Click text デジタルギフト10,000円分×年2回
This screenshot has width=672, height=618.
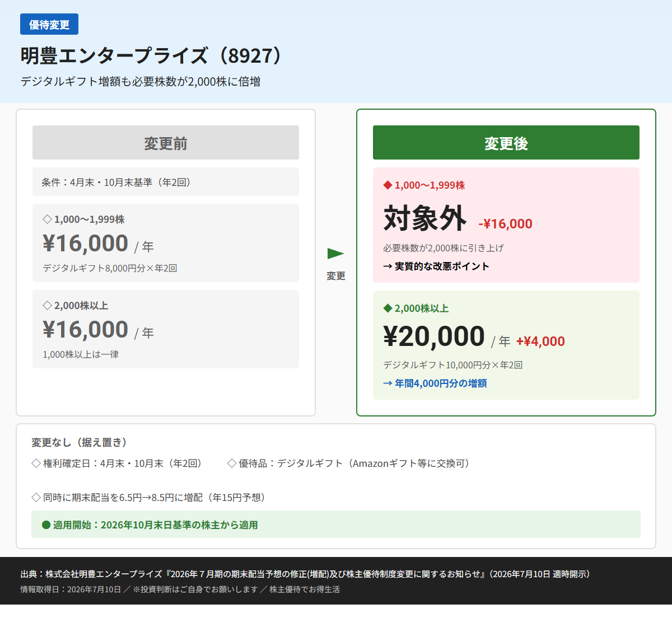tap(453, 365)
